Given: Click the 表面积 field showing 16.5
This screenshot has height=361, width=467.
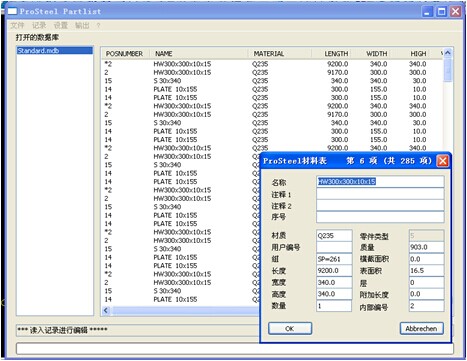Looking at the screenshot, I should [426, 270].
